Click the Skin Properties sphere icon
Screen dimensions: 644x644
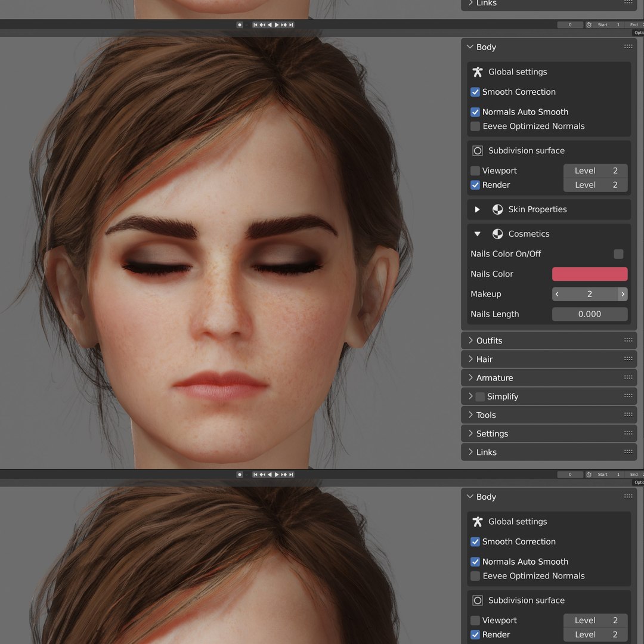point(497,209)
